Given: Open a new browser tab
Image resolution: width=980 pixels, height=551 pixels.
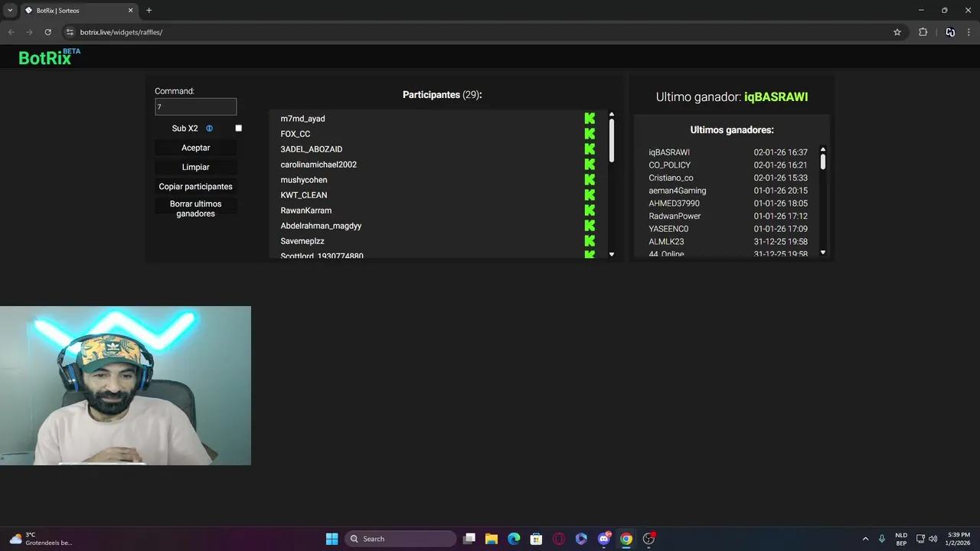Looking at the screenshot, I should tap(149, 11).
